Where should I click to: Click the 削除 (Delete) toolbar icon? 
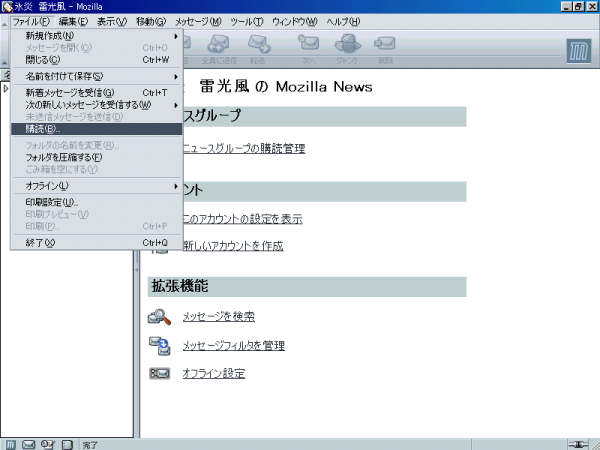point(385,48)
